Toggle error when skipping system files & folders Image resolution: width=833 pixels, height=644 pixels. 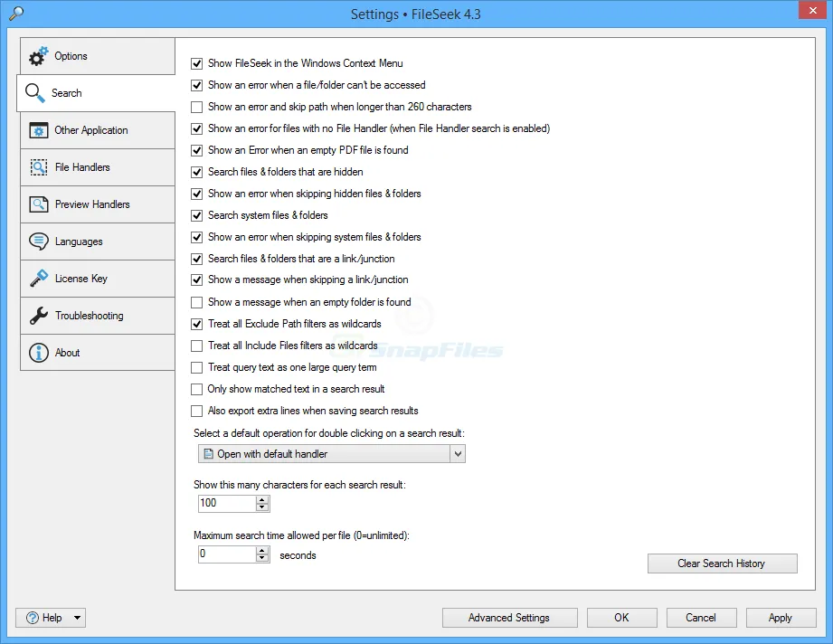196,237
